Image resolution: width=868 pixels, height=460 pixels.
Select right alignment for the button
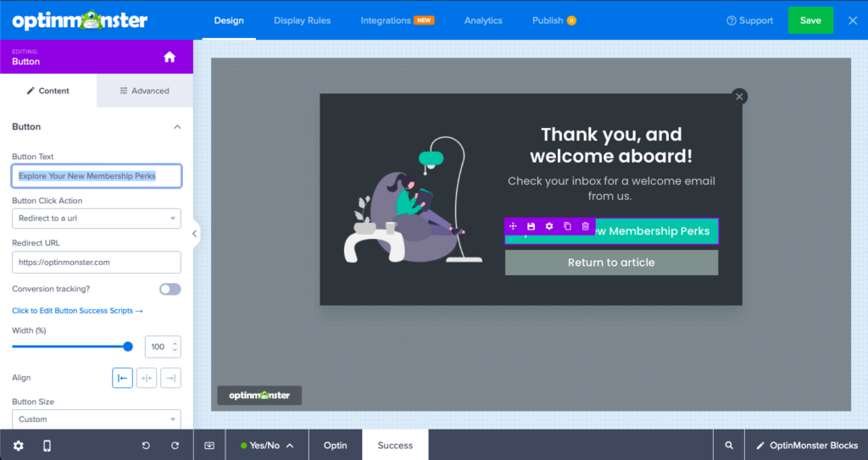[170, 378]
